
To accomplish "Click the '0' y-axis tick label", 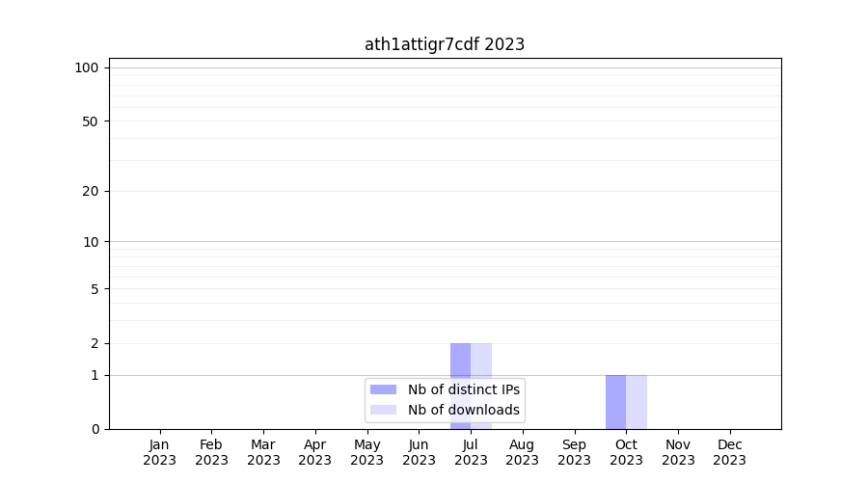I will 95,429.
